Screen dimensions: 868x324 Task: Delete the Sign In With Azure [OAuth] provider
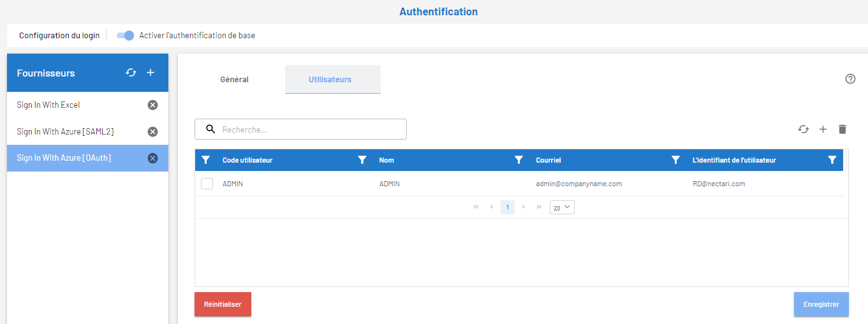pyautogui.click(x=152, y=158)
